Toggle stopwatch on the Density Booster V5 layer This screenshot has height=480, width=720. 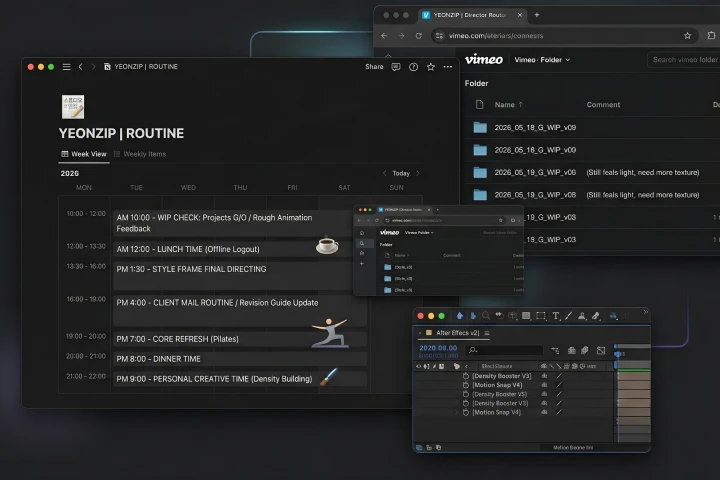466,394
